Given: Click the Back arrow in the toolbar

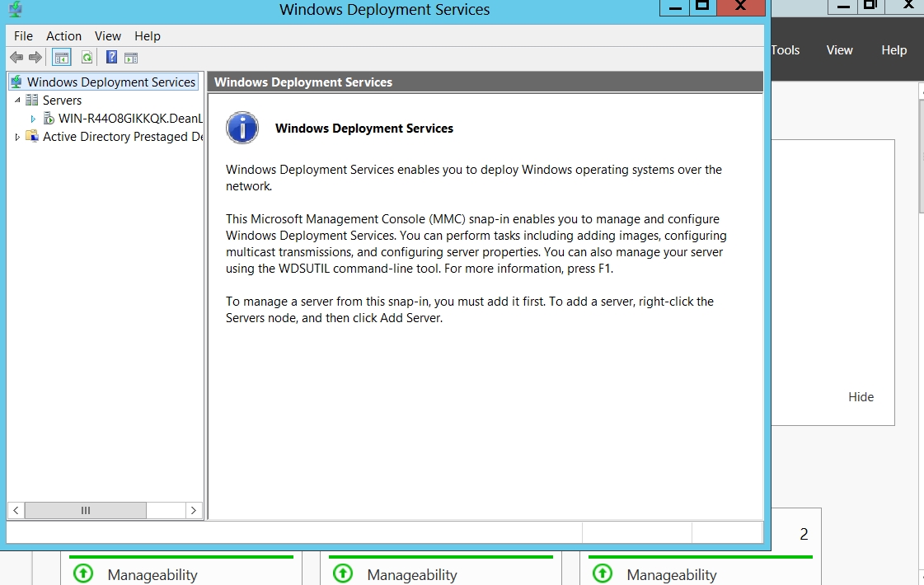Looking at the screenshot, I should click(x=16, y=58).
